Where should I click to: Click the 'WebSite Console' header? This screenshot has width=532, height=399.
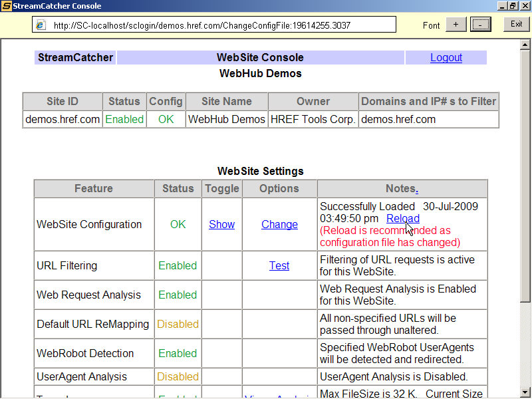click(x=260, y=57)
